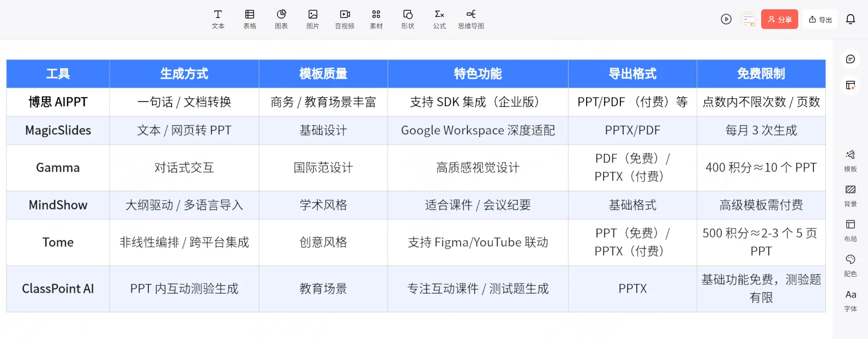Open the 音视频 media tool
Viewport: 868px width, 339px height.
click(345, 19)
